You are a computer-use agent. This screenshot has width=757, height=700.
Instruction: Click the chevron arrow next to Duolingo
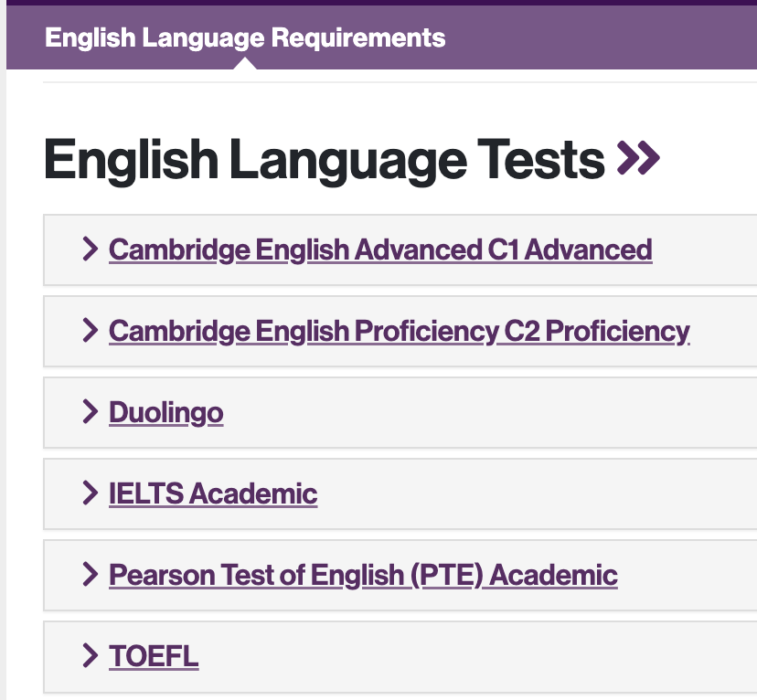(x=90, y=412)
